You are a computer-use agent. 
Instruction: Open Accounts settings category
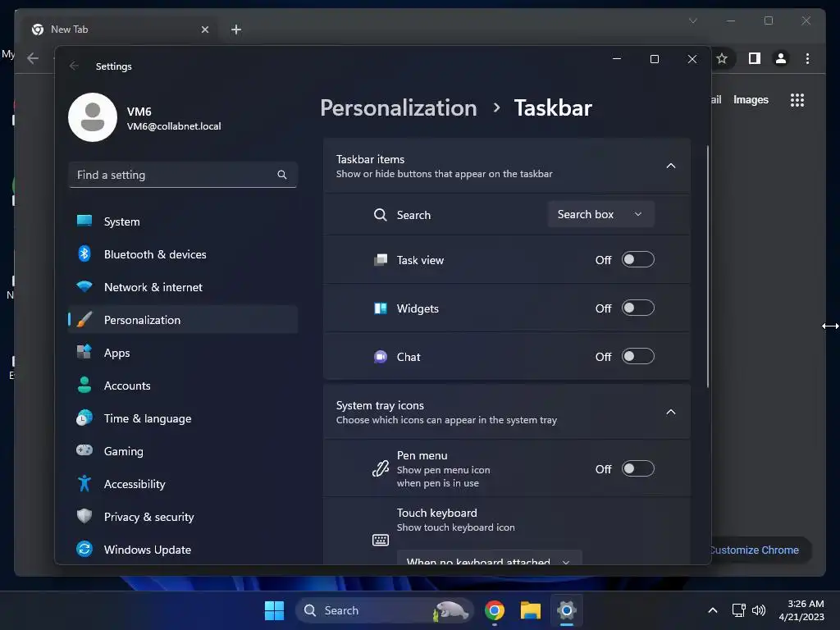(182, 386)
